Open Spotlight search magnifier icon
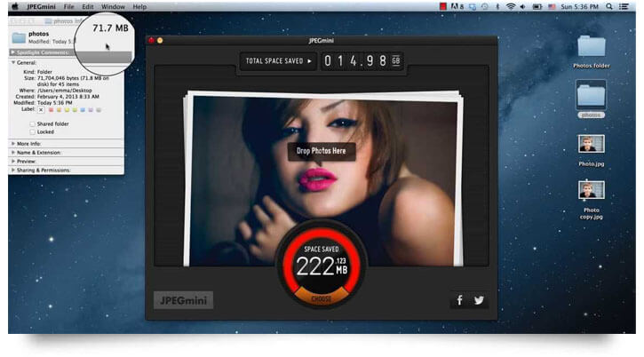 (x=609, y=6)
